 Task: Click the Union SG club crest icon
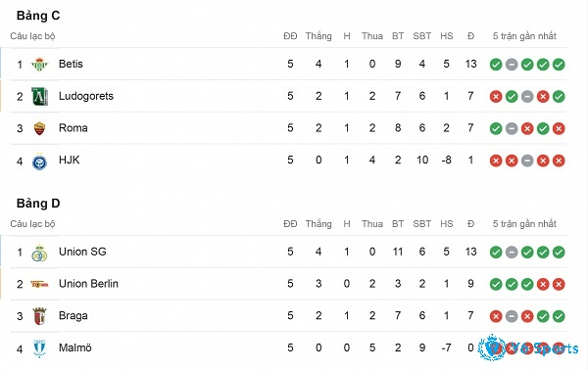click(x=39, y=253)
